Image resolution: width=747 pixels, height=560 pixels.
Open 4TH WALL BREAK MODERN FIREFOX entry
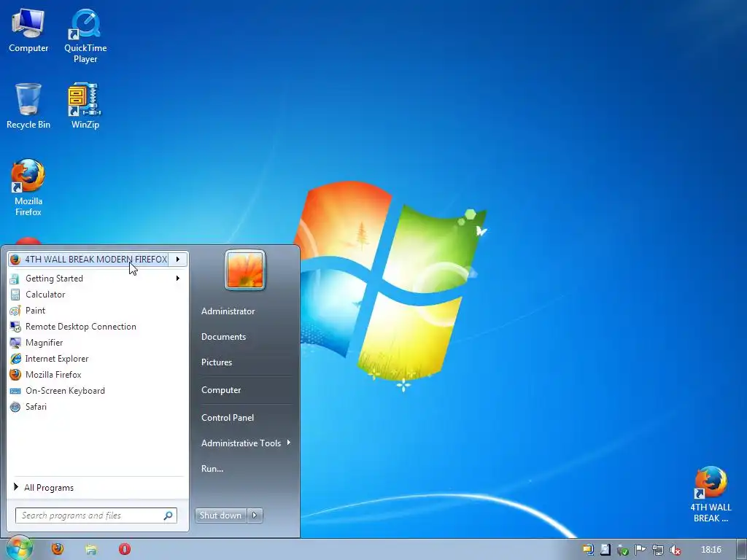click(x=88, y=259)
